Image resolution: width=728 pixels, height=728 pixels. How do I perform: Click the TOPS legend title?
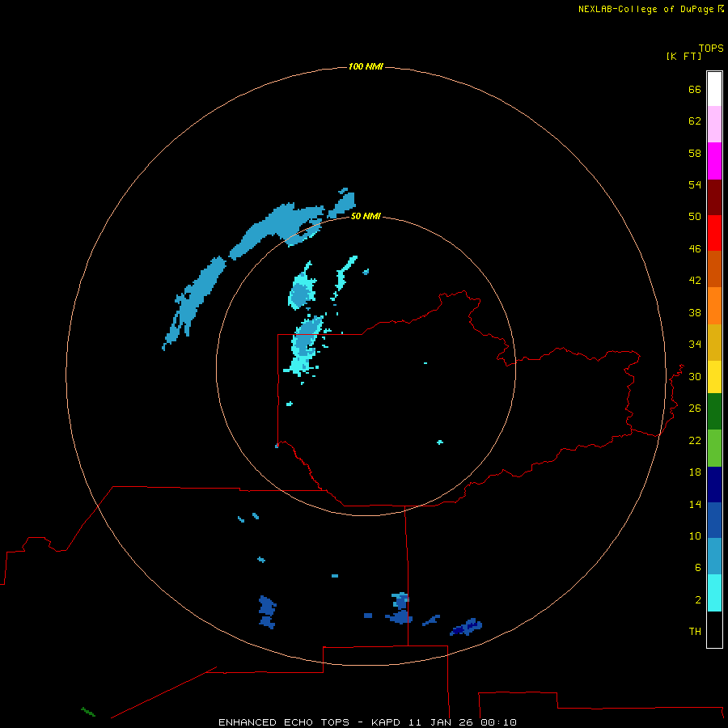tap(711, 48)
